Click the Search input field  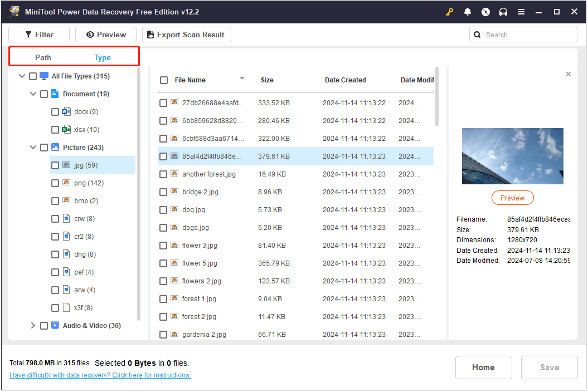pyautogui.click(x=523, y=35)
